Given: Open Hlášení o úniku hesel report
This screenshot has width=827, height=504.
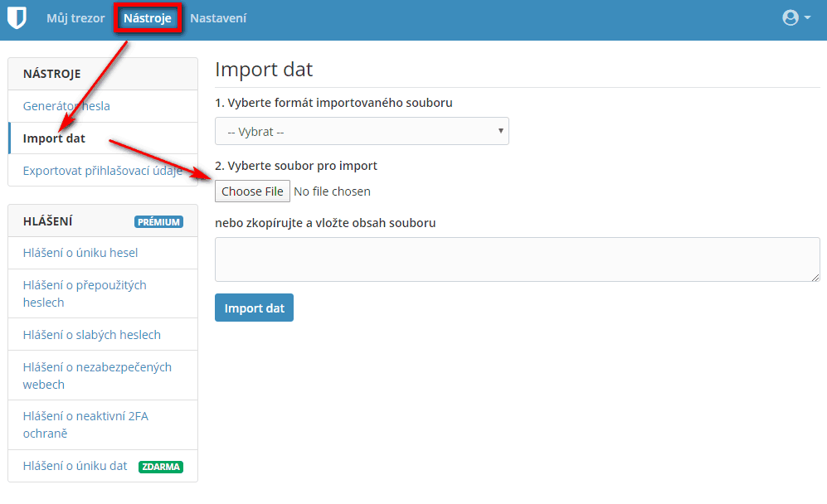Looking at the screenshot, I should (x=80, y=253).
